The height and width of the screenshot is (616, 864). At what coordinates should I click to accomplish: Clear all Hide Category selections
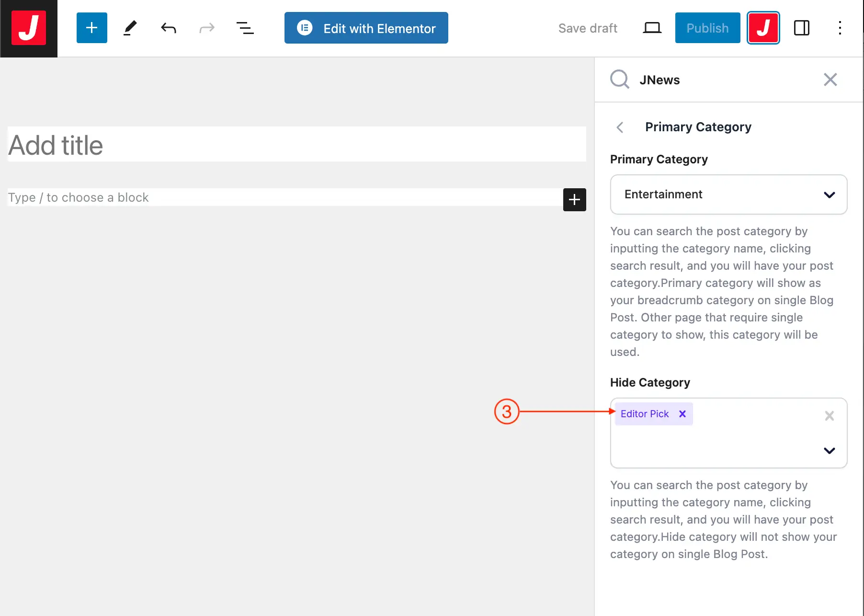coord(829,416)
